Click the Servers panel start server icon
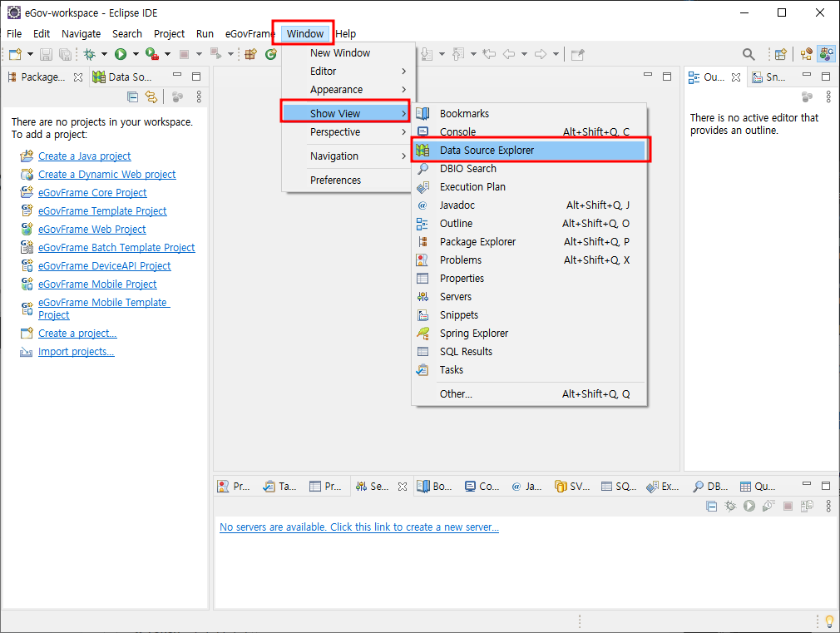Screen dimensions: 840x633 pos(749,506)
